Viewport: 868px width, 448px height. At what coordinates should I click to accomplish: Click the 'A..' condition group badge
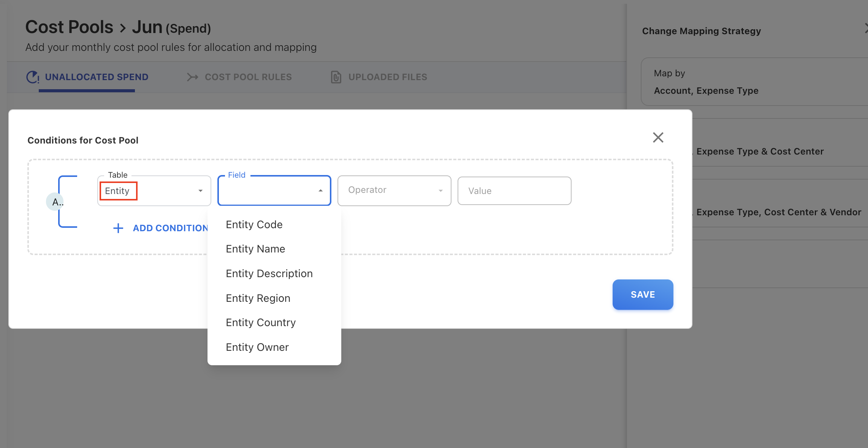[55, 202]
